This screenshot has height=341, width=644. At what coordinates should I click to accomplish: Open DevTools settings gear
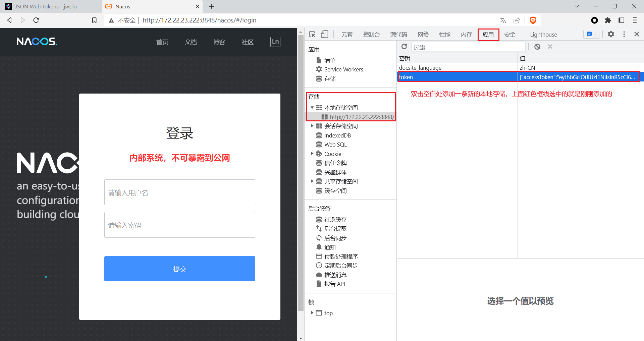pos(611,34)
